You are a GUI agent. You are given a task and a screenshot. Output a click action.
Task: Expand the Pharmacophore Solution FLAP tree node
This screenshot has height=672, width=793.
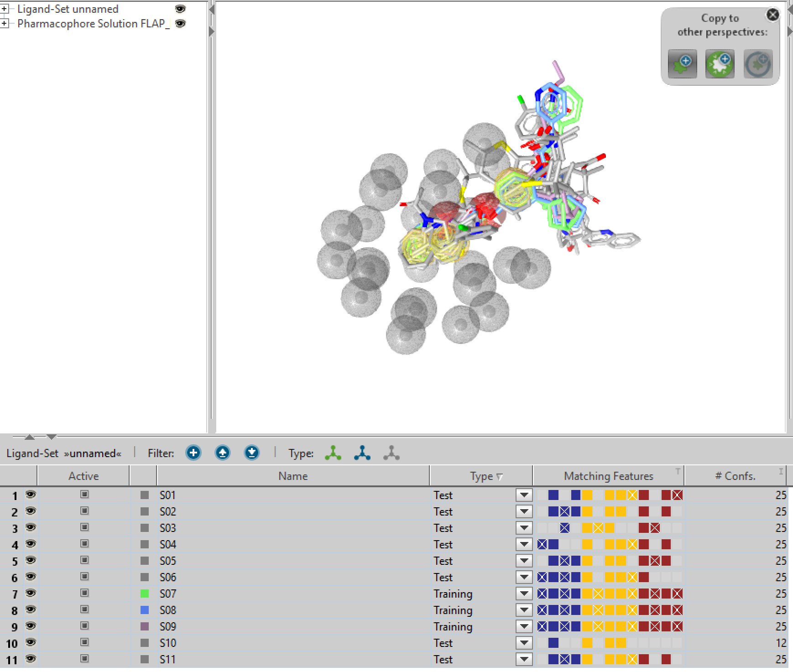point(5,23)
